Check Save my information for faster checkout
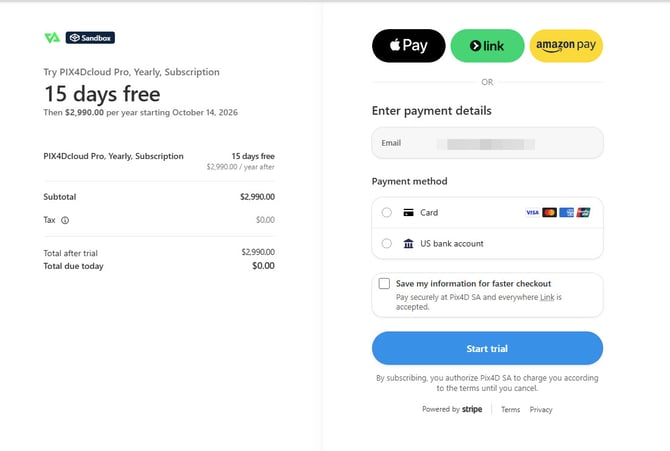This screenshot has height=451, width=670. click(384, 283)
